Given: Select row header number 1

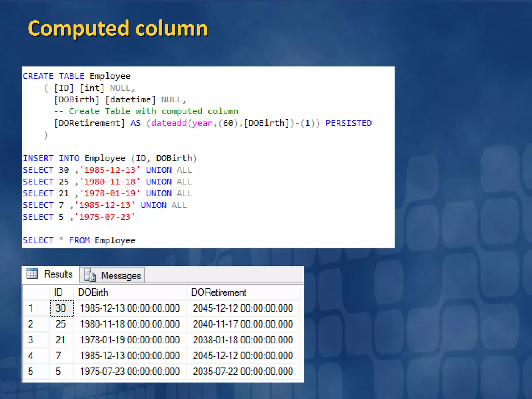Looking at the screenshot, I should (x=36, y=308).
